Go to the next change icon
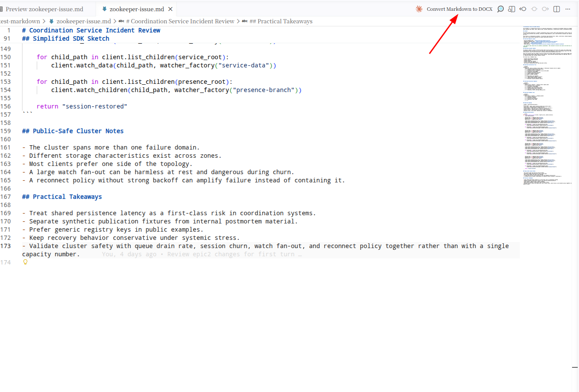Image resolution: width=579 pixels, height=392 pixels. click(x=545, y=9)
